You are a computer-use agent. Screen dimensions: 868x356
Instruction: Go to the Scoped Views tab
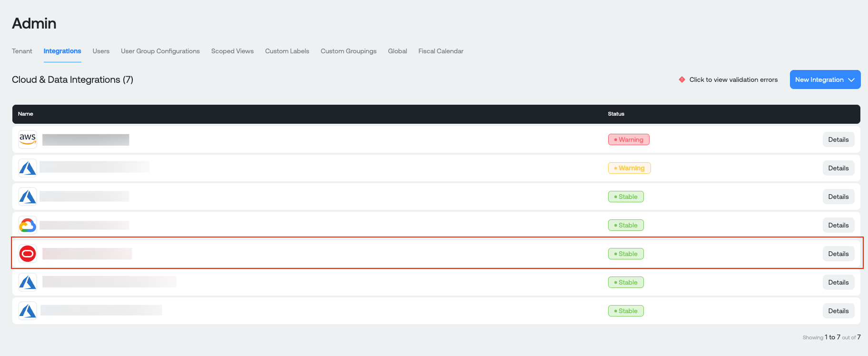coord(232,51)
